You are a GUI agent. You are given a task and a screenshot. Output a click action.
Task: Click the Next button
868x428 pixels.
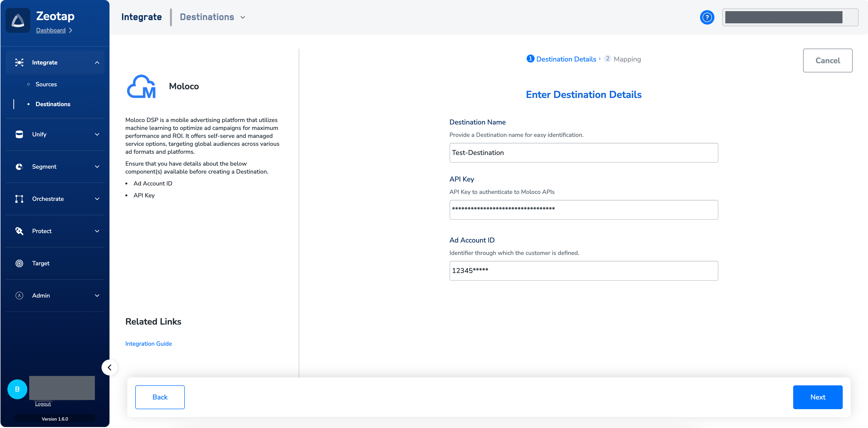pyautogui.click(x=818, y=397)
